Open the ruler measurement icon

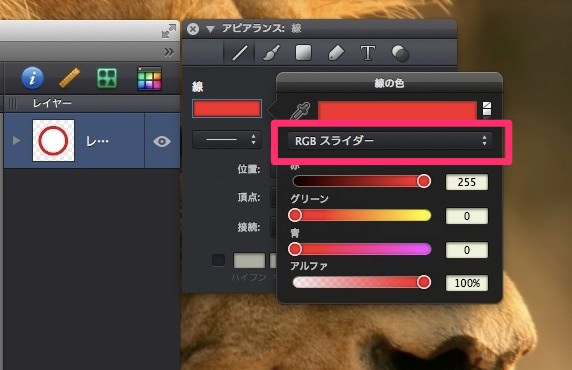(70, 78)
